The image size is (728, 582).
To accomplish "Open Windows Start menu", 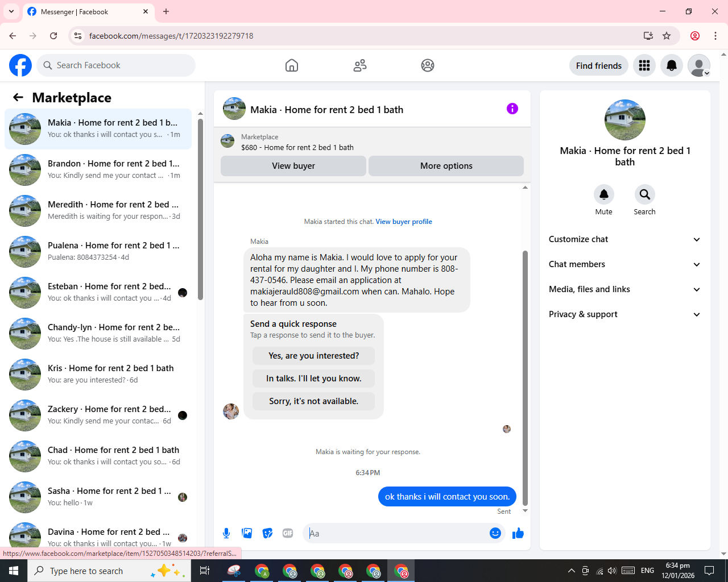I will [x=14, y=571].
